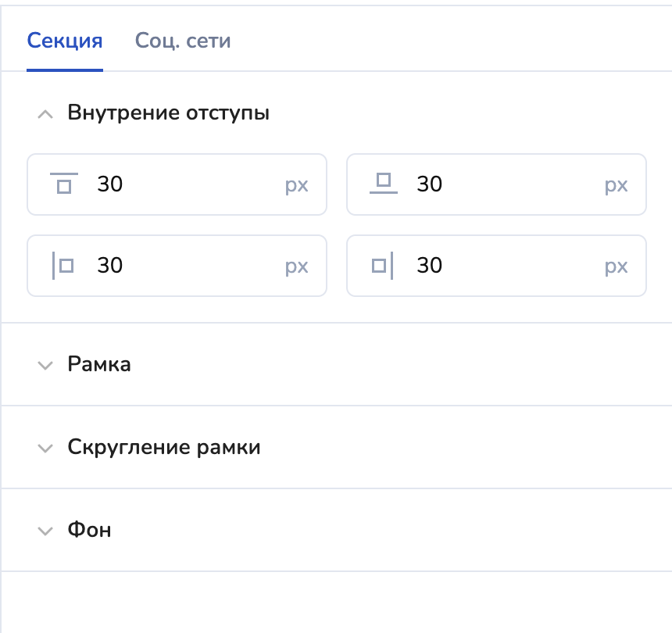Select the Скругление рамки heading text
672x633 pixels.
coord(164,448)
